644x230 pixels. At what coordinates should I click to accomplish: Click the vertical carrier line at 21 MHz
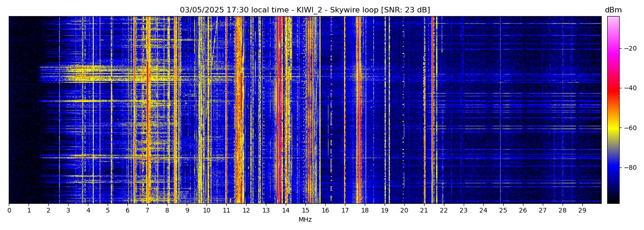pyautogui.click(x=424, y=138)
